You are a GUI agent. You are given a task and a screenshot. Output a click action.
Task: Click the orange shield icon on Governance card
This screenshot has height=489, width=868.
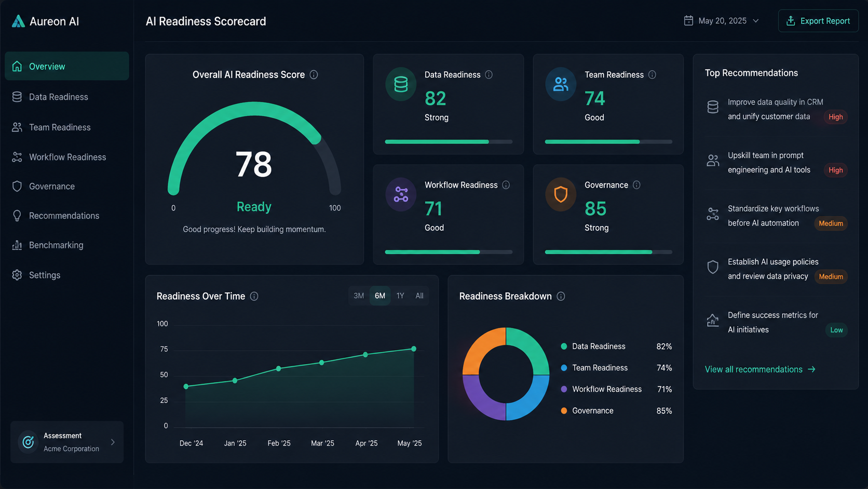pos(561,194)
